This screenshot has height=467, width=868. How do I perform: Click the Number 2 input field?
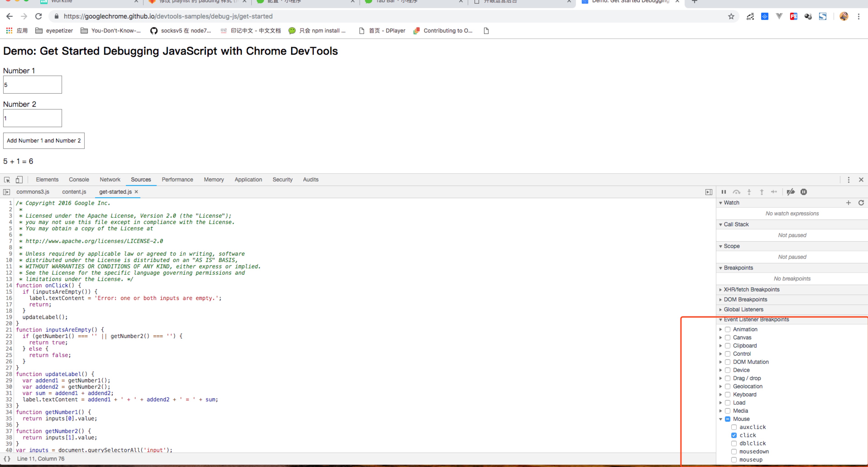click(33, 118)
